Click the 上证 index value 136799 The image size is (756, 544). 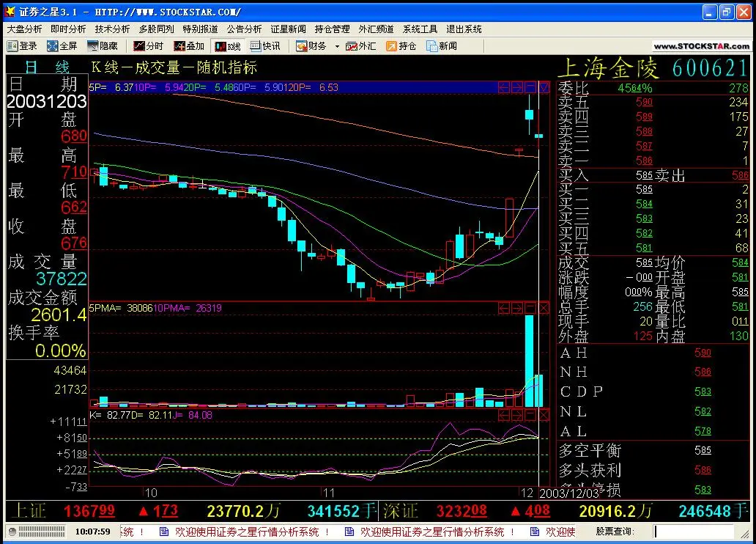(x=89, y=511)
